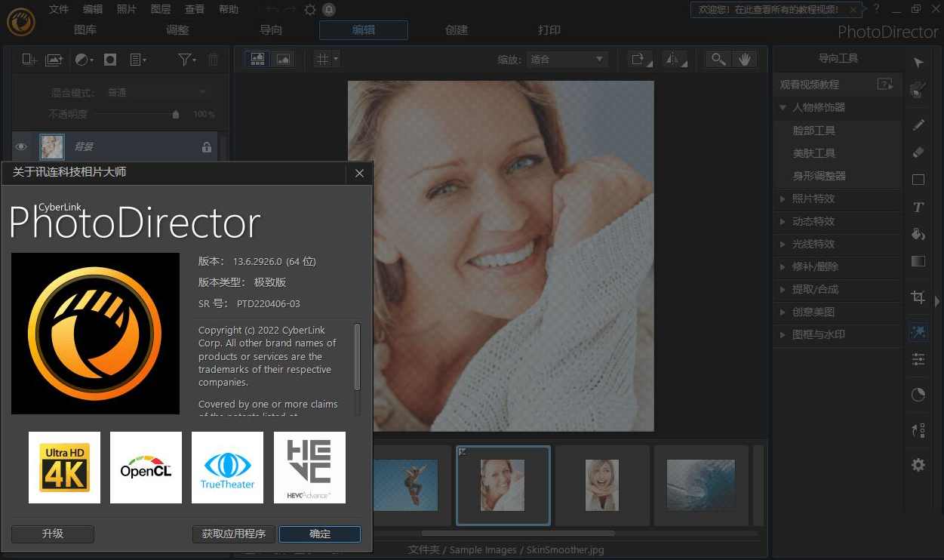Image resolution: width=944 pixels, height=560 pixels.
Task: Collapse the 人物修饰器 section
Action: click(783, 108)
